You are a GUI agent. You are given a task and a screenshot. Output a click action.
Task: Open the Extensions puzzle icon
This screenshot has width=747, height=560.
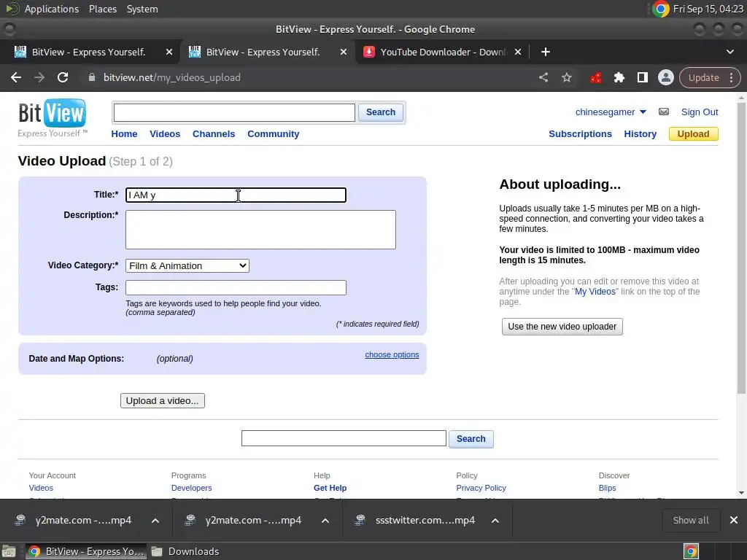pos(619,77)
